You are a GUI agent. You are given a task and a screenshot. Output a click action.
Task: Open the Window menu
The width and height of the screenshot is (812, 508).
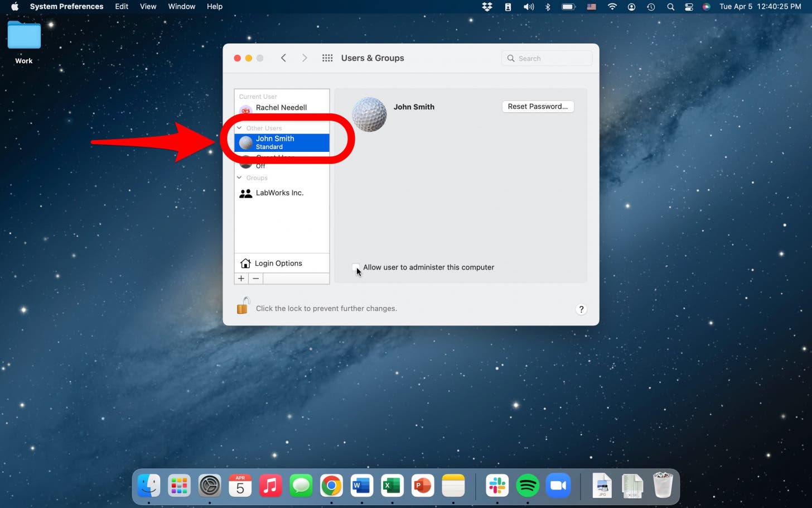pyautogui.click(x=182, y=7)
